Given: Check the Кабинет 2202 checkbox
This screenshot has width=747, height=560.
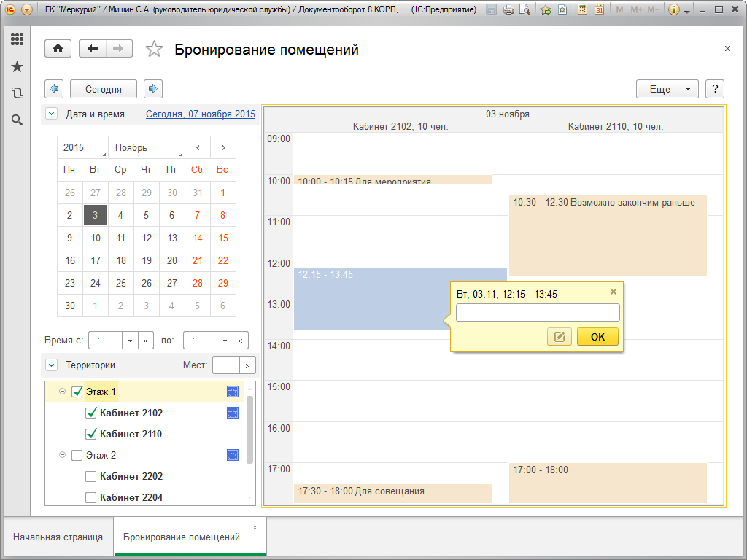Looking at the screenshot, I should tap(91, 476).
